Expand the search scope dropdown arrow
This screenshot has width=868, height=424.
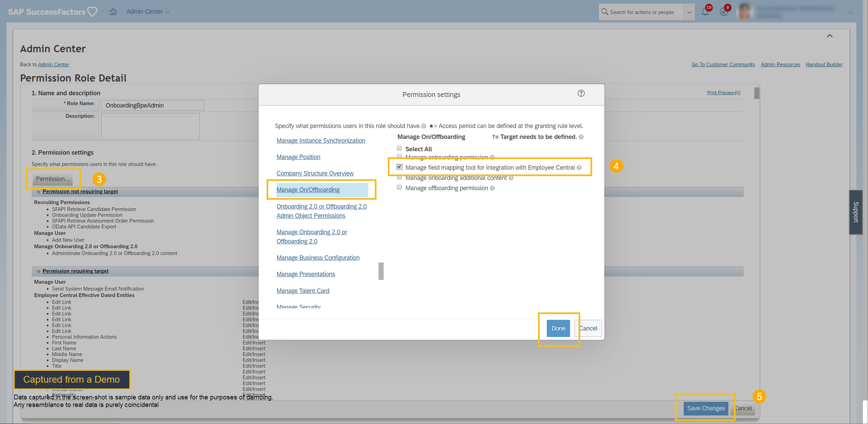click(x=689, y=12)
